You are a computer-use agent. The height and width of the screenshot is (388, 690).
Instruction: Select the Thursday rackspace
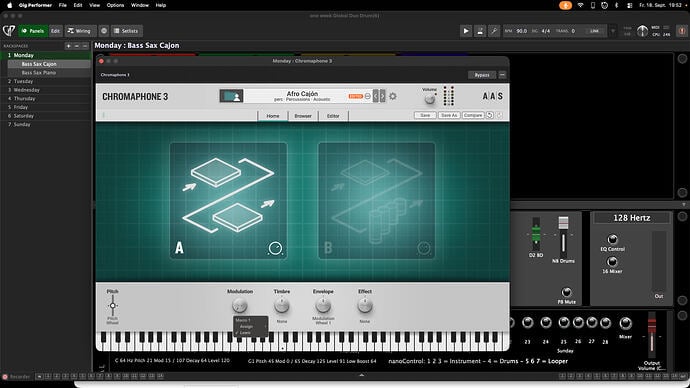coord(46,99)
